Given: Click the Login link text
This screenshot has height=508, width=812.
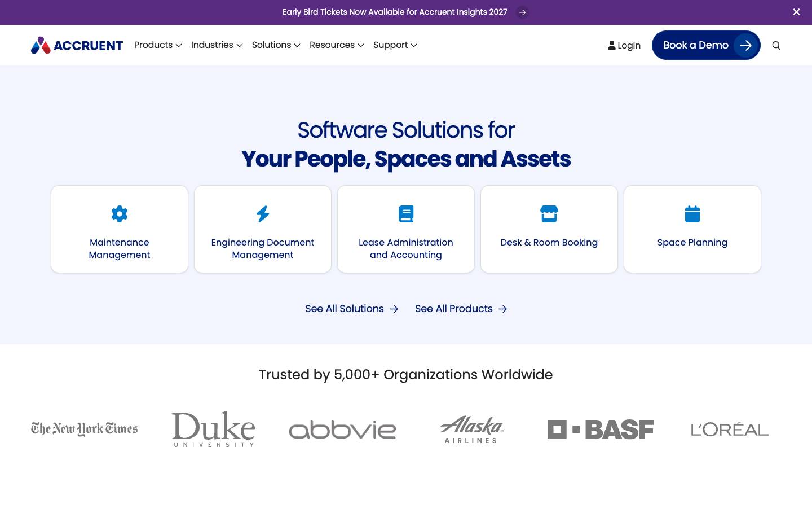Looking at the screenshot, I should click(x=629, y=46).
